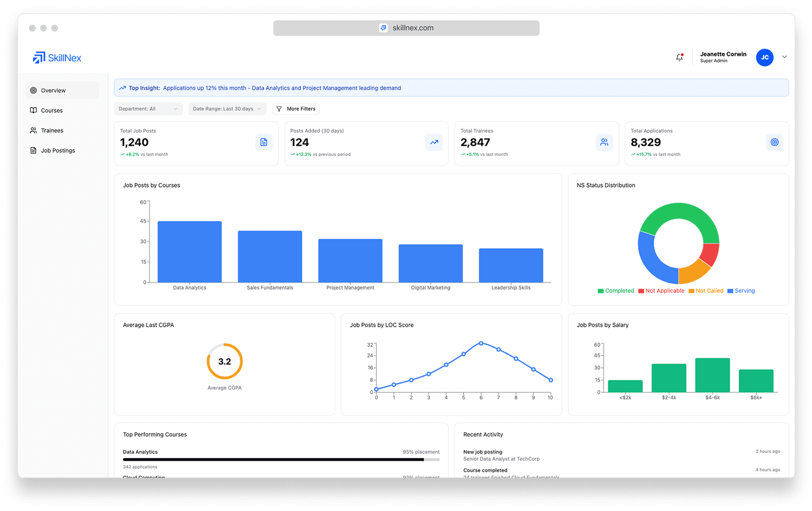Image resolution: width=812 pixels, height=511 pixels.
Task: Click the Posts Added trend arrow icon
Action: tap(434, 142)
